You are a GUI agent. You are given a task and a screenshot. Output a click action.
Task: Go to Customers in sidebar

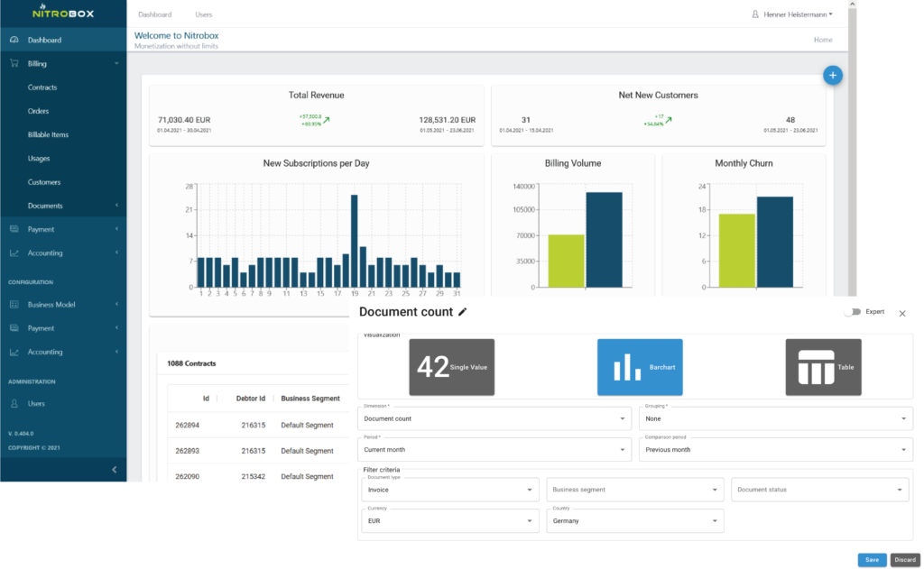(44, 182)
